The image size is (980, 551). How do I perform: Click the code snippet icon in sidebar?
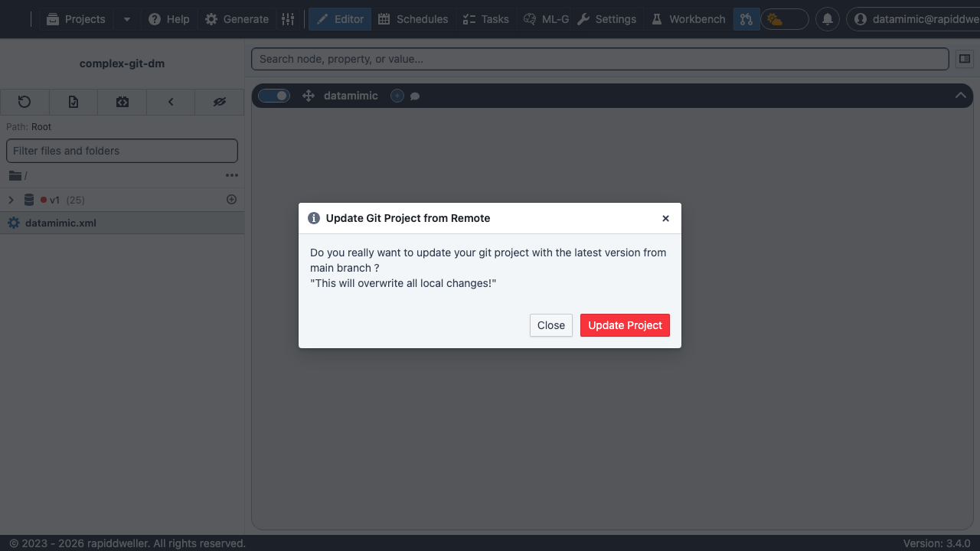pyautogui.click(x=122, y=102)
